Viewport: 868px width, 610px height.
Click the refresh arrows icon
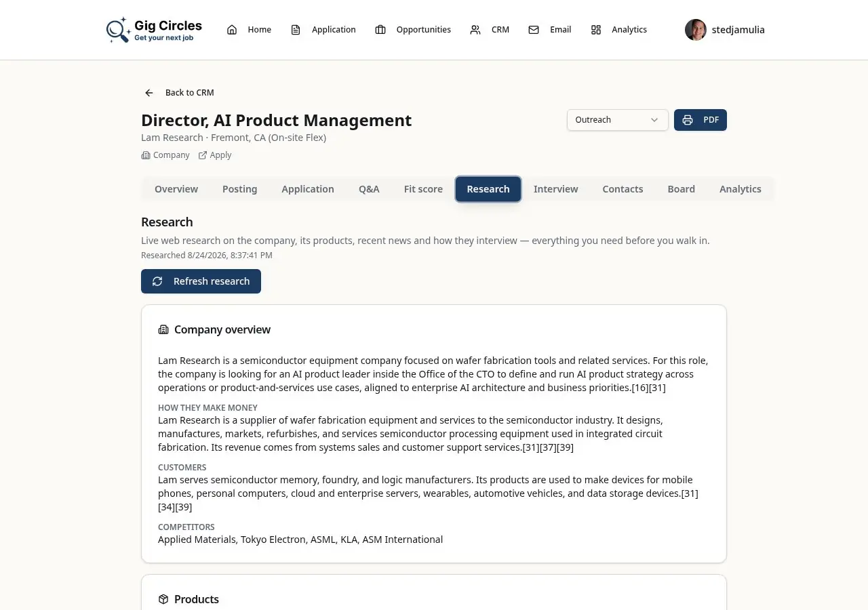[157, 281]
